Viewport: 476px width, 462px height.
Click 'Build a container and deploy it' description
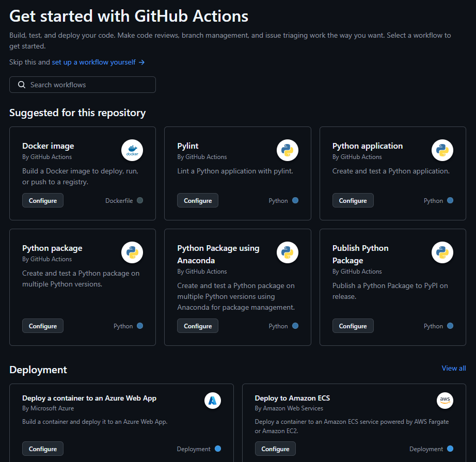(94, 422)
